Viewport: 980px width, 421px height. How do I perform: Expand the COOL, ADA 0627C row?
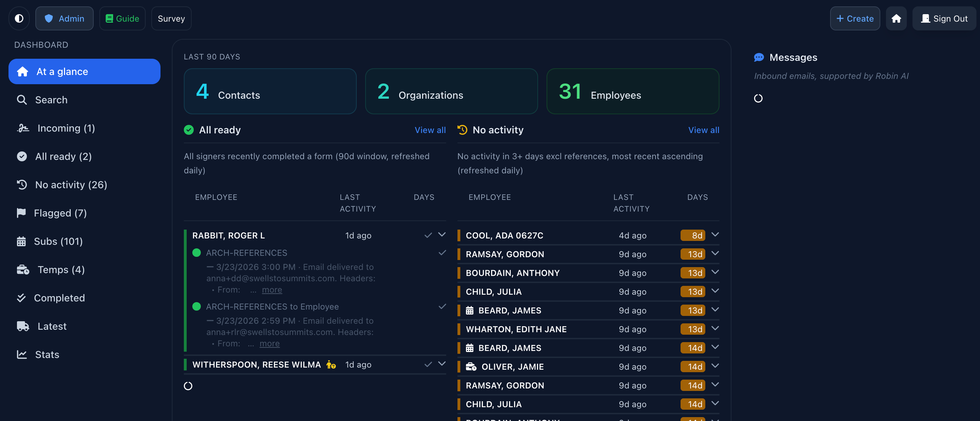pyautogui.click(x=715, y=235)
